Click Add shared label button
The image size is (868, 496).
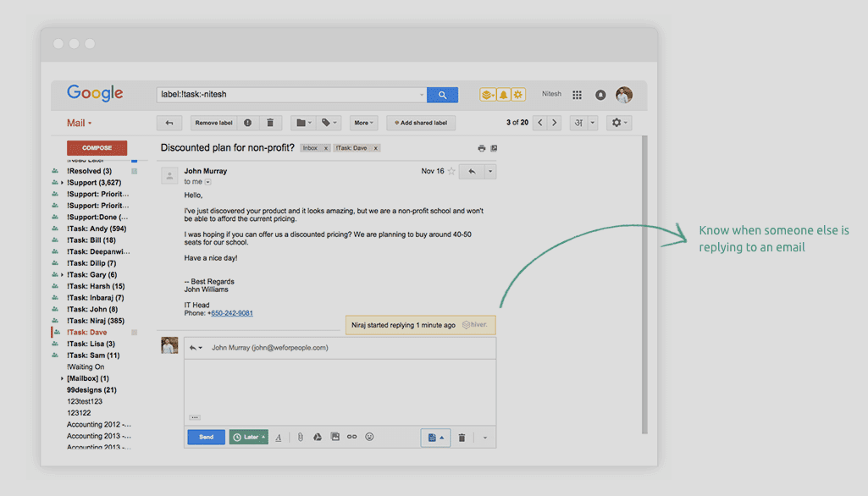pos(421,123)
